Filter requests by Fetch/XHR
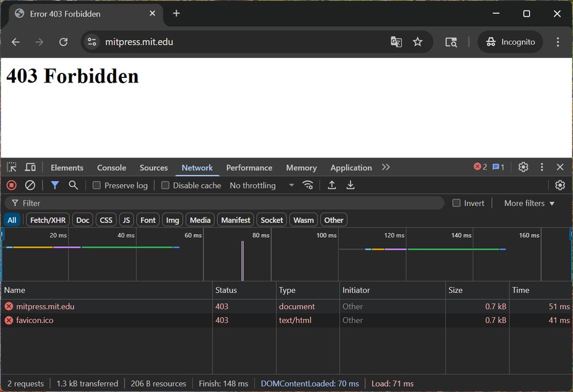Image resolution: width=573 pixels, height=392 pixels. [48, 220]
